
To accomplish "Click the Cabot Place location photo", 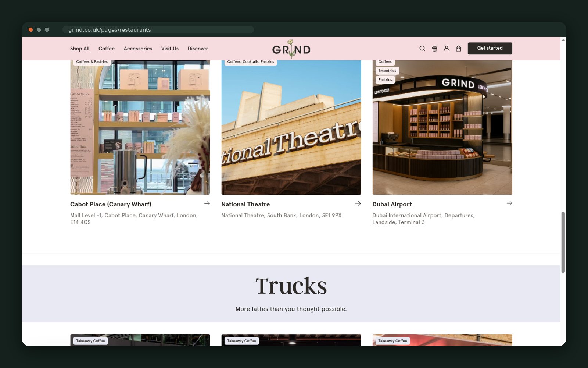I will coord(140,127).
